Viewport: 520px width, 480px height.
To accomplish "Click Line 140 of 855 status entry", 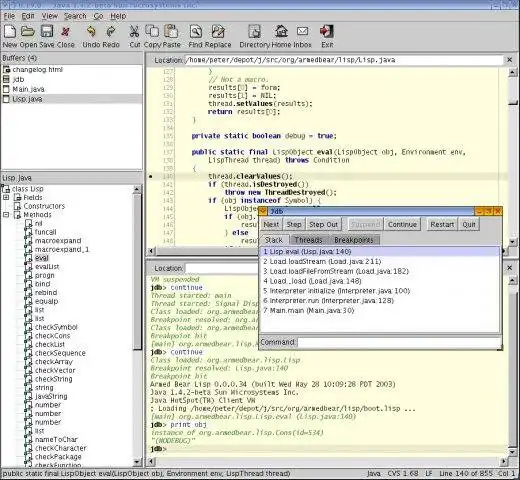I will [x=466, y=473].
